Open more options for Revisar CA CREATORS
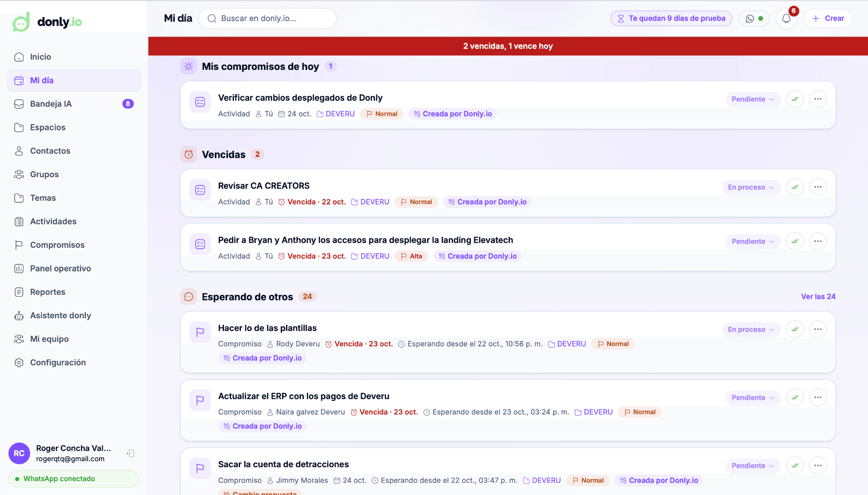Image resolution: width=868 pixels, height=495 pixels. point(818,187)
